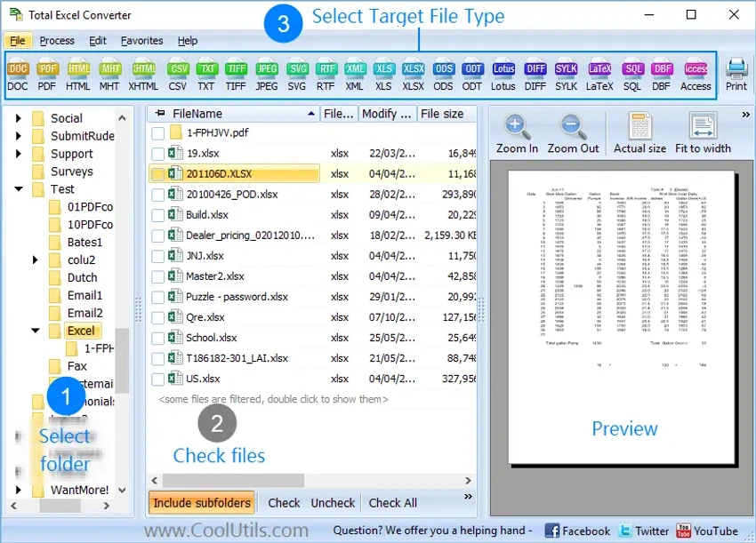
Task: Choose Lotus output format
Action: pos(503,76)
